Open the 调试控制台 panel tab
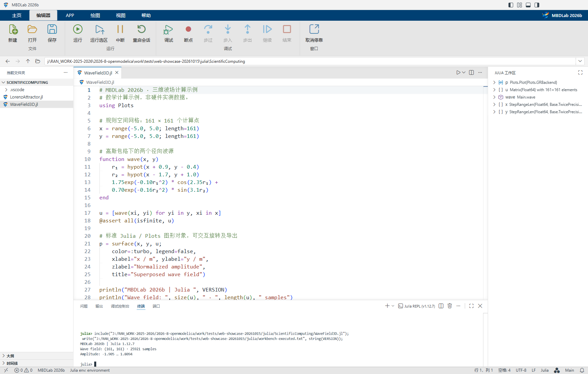The height and width of the screenshot is (374, 588). click(x=120, y=306)
